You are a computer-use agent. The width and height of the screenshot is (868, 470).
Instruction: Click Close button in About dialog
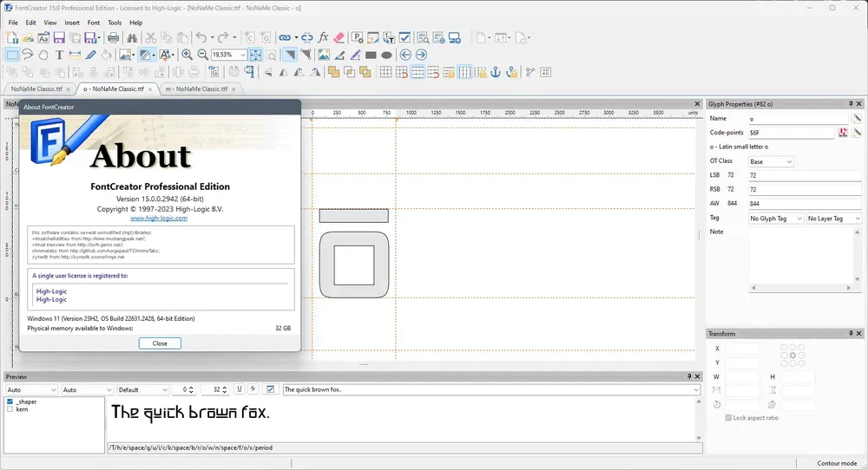point(160,343)
